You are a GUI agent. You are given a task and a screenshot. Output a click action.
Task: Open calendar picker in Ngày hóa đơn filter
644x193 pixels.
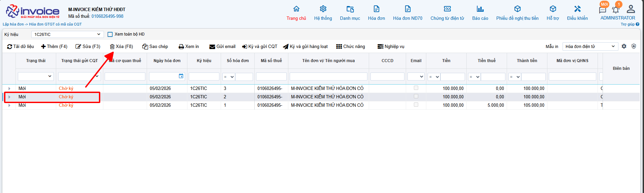(x=181, y=76)
